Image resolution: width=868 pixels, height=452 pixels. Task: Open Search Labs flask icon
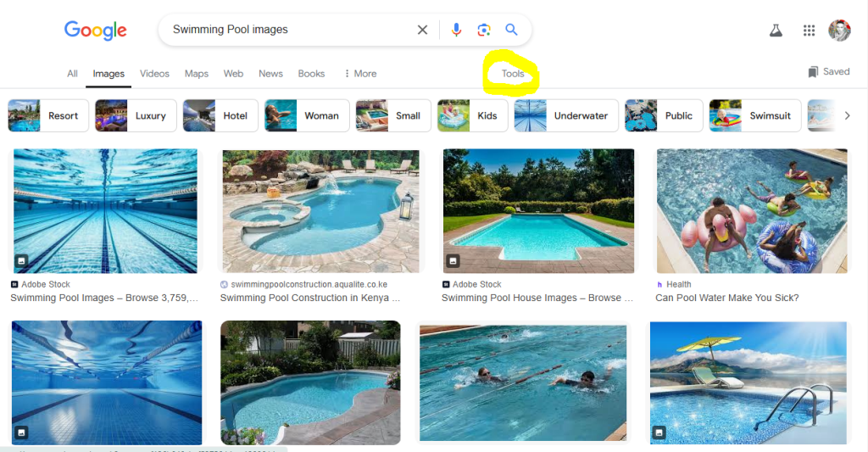pos(775,31)
